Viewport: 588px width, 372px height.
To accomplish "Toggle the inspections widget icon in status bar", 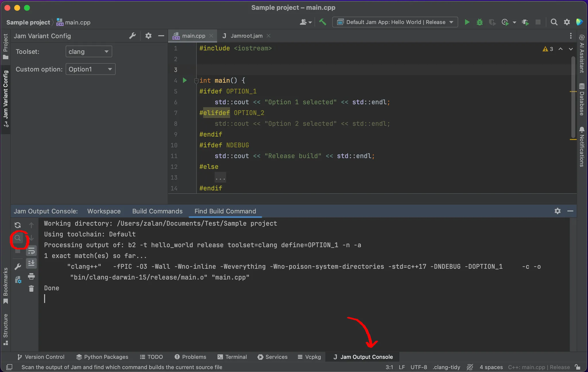I will tap(470, 367).
